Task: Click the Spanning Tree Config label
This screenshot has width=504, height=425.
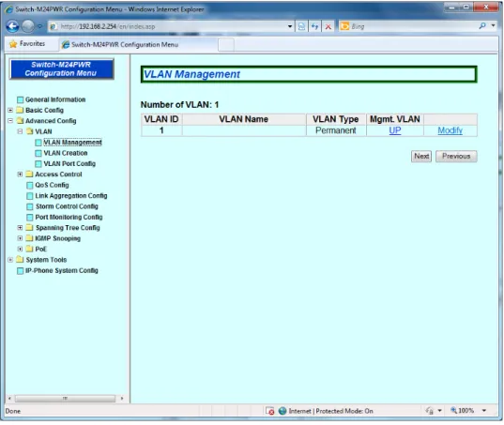Action: (x=68, y=228)
